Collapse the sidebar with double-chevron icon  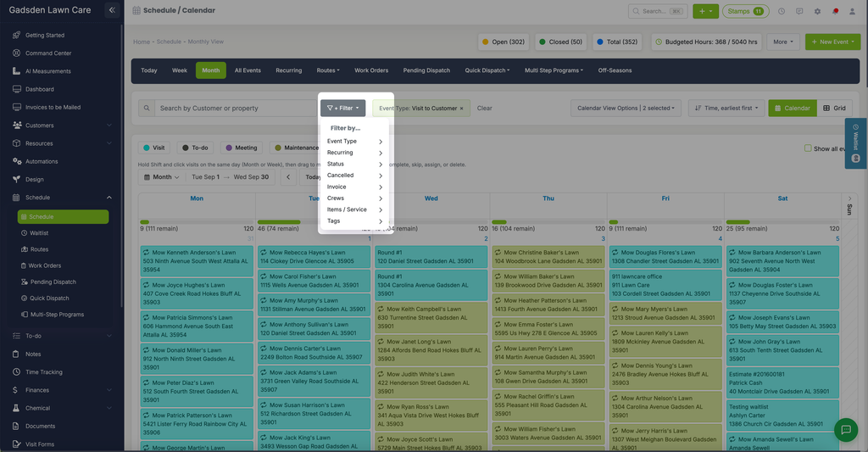pyautogui.click(x=112, y=10)
